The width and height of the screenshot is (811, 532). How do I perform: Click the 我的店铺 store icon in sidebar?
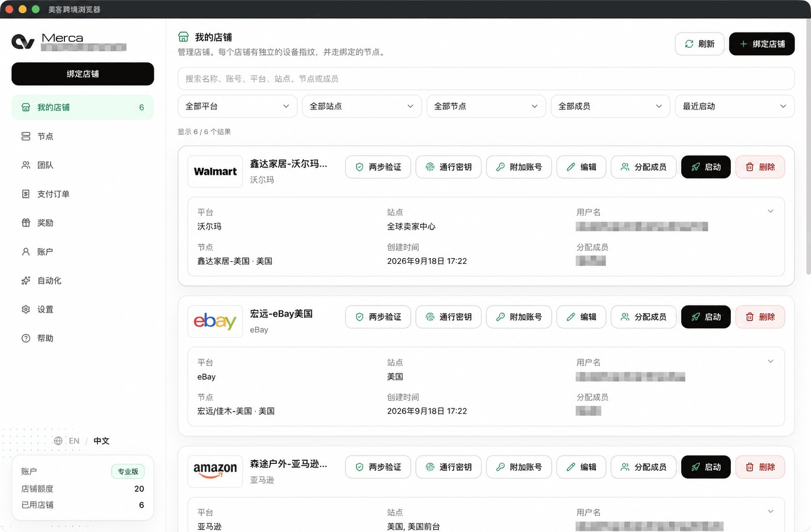26,107
